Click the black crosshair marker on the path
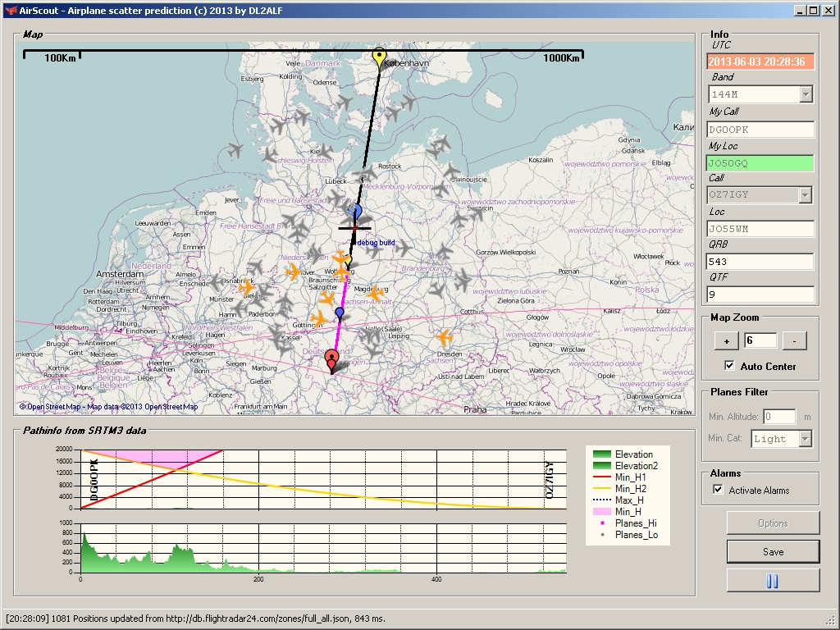 [354, 228]
